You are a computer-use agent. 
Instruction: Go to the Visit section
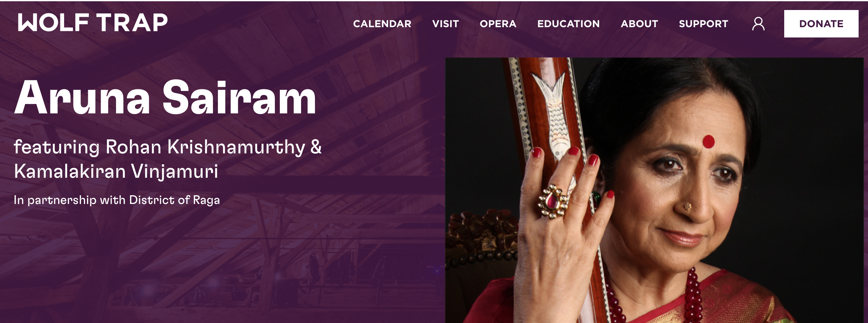[x=446, y=24]
